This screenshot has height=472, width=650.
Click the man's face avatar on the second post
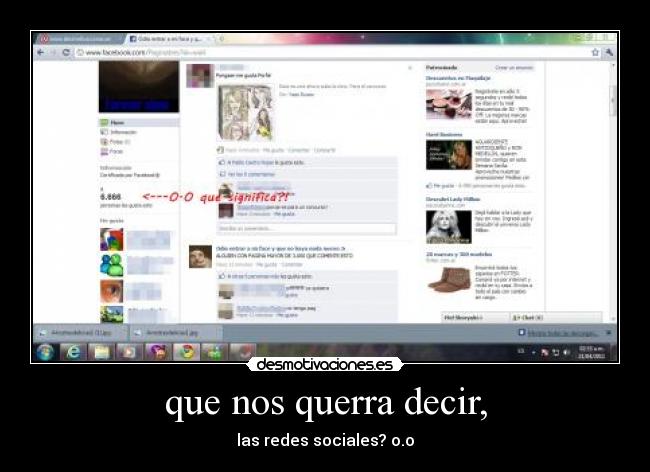(200, 257)
